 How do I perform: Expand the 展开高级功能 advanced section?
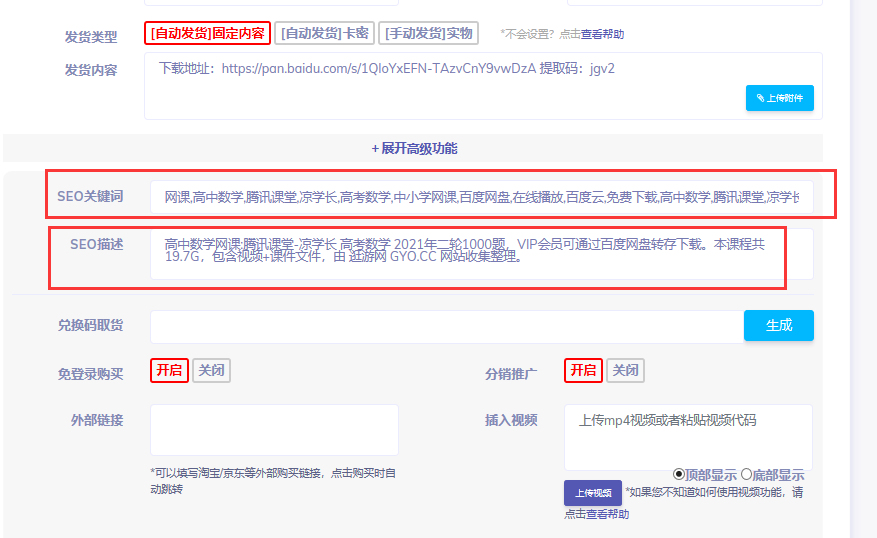(x=414, y=148)
